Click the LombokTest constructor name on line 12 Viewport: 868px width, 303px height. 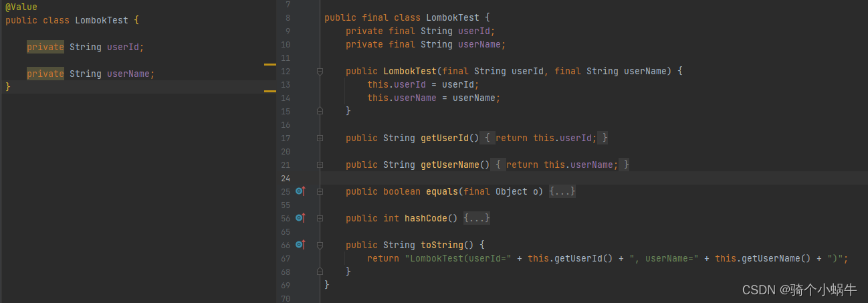(x=410, y=71)
